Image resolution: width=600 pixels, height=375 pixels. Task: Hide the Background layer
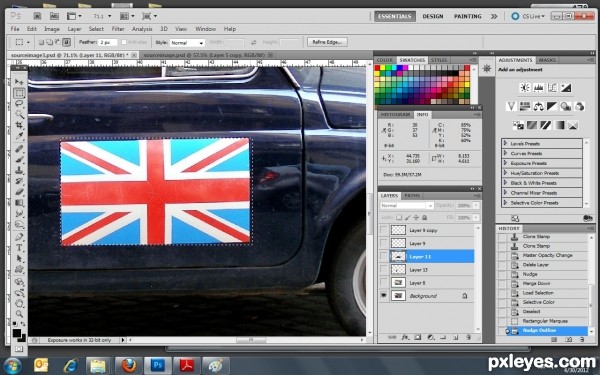pyautogui.click(x=383, y=296)
